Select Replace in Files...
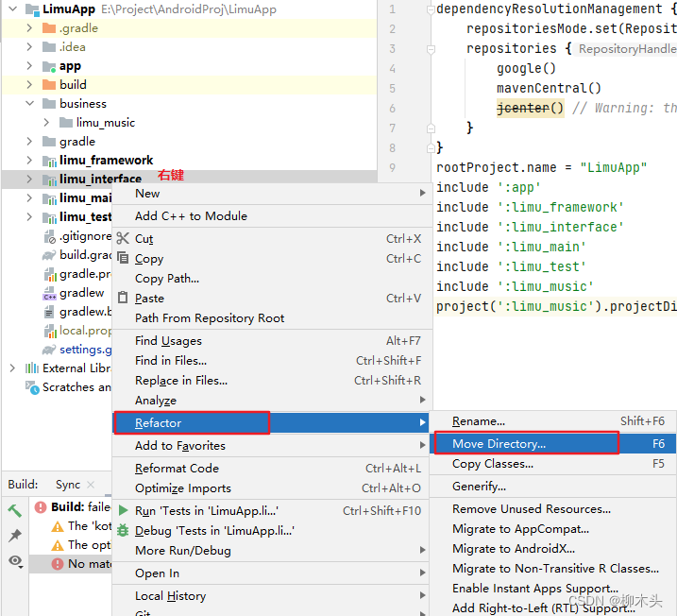This screenshot has height=616, width=677. [x=273, y=381]
